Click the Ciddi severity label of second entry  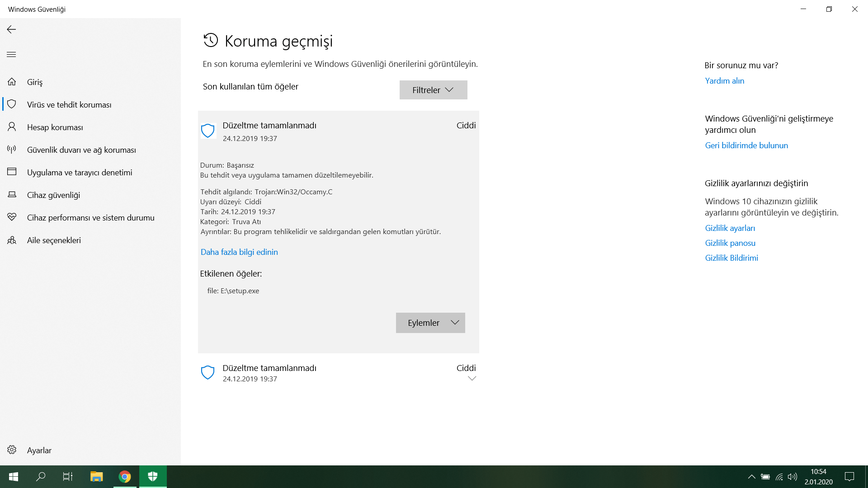pos(466,368)
